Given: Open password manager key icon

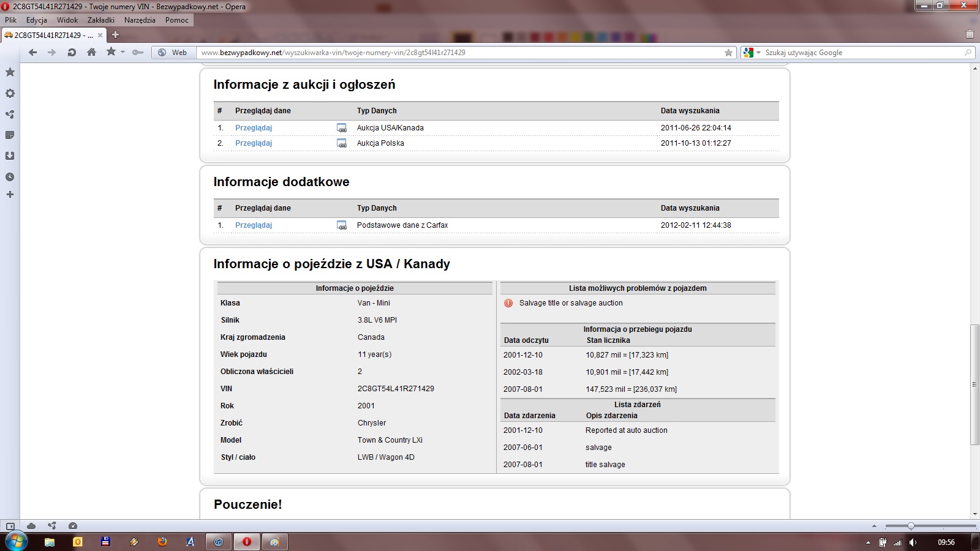Looking at the screenshot, I should pyautogui.click(x=138, y=53).
